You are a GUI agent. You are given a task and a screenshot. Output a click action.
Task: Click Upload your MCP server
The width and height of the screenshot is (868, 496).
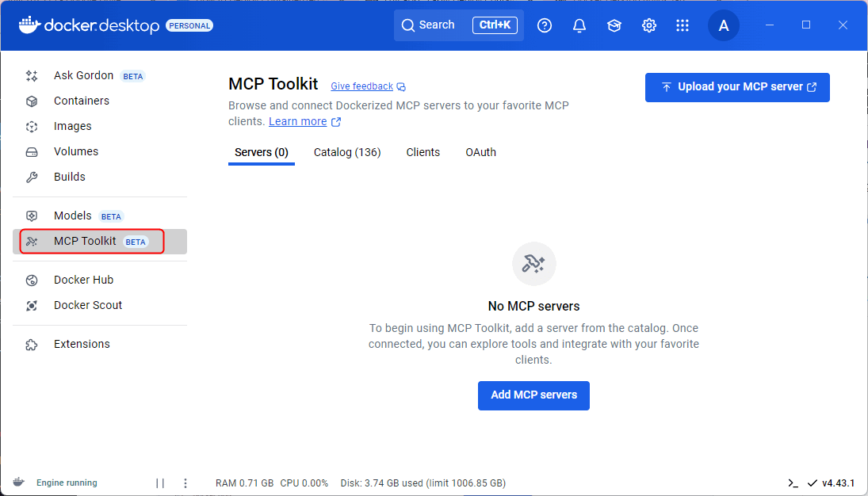click(736, 87)
